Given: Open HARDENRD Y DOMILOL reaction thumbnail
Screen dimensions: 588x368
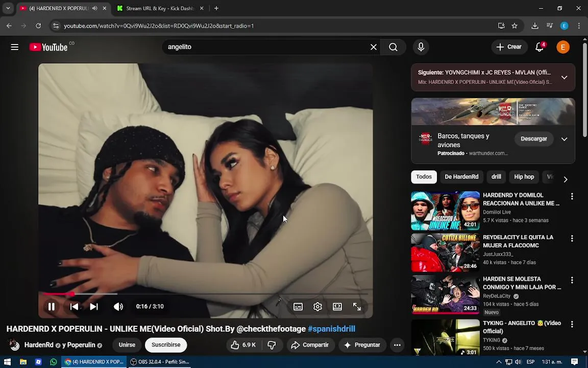Looking at the screenshot, I should click(446, 211).
